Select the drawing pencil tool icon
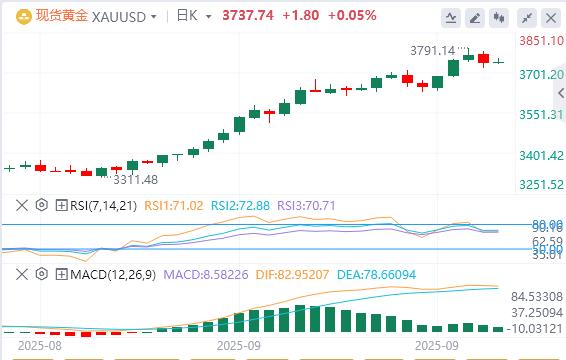 tap(475, 18)
